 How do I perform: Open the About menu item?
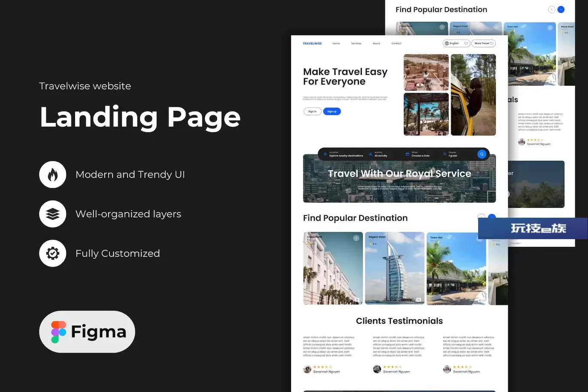(376, 43)
